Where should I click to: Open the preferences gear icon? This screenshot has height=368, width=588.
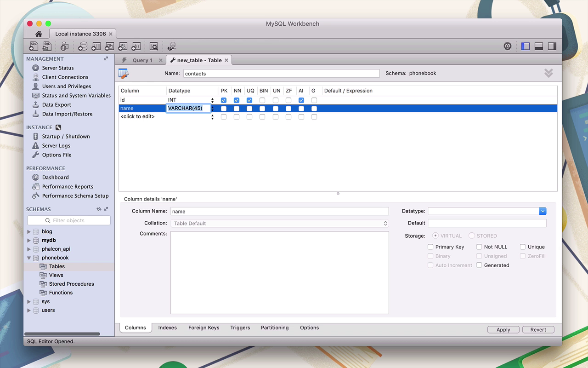click(508, 46)
